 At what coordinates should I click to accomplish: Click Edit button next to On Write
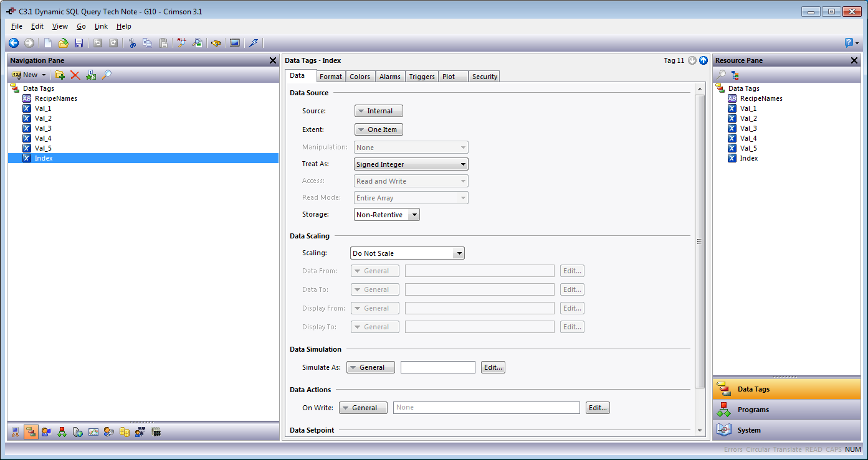[x=598, y=408]
